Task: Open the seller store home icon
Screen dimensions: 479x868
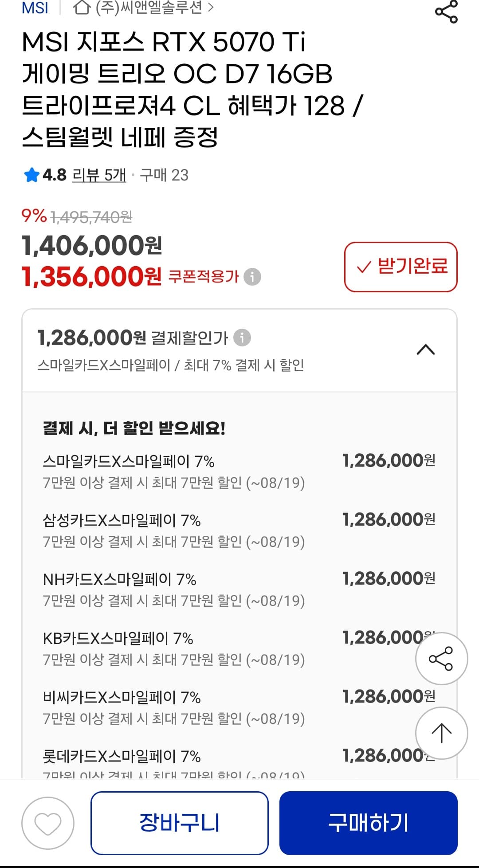Action: pos(81,8)
